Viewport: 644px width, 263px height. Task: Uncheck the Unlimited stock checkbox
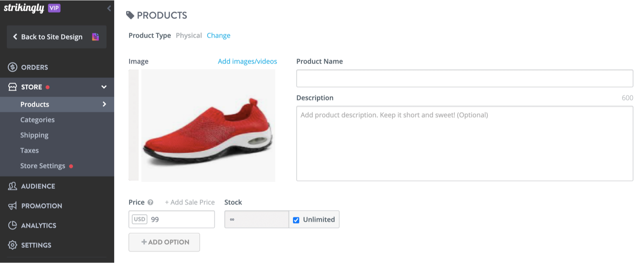[296, 220]
